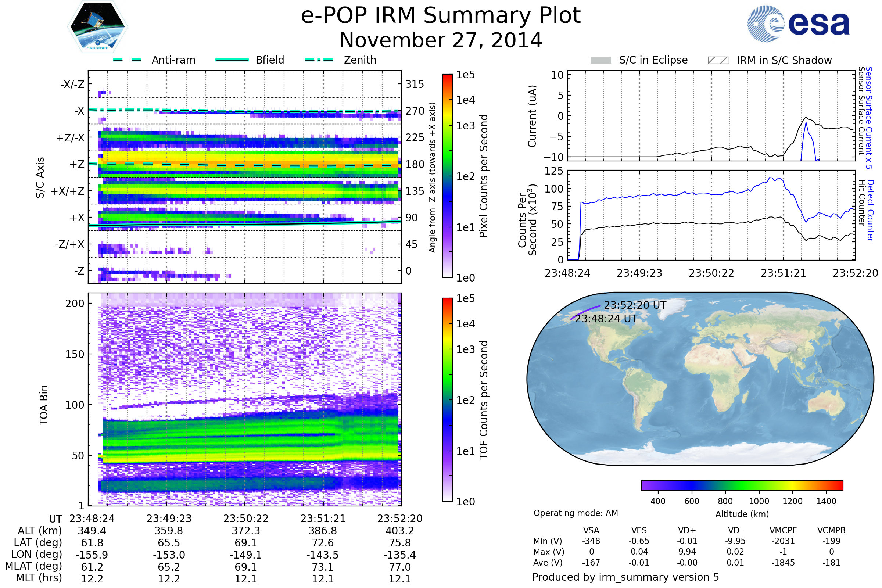882x588 pixels.
Task: Click the IRM in S/C Shadow hatched swatch
Action: point(718,60)
